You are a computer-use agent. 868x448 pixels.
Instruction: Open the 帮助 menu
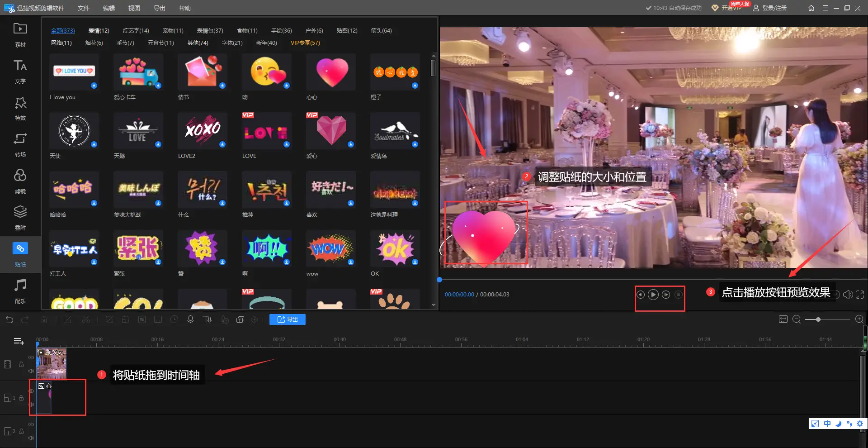tap(185, 8)
